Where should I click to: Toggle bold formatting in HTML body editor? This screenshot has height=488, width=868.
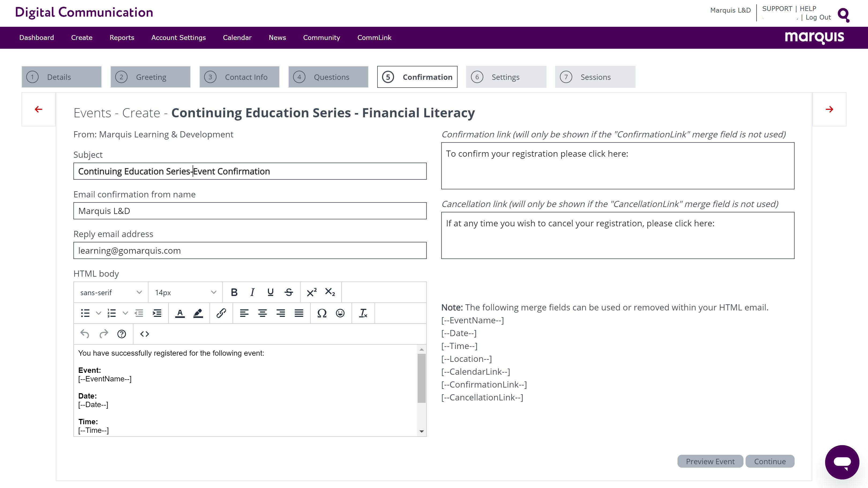(x=234, y=292)
